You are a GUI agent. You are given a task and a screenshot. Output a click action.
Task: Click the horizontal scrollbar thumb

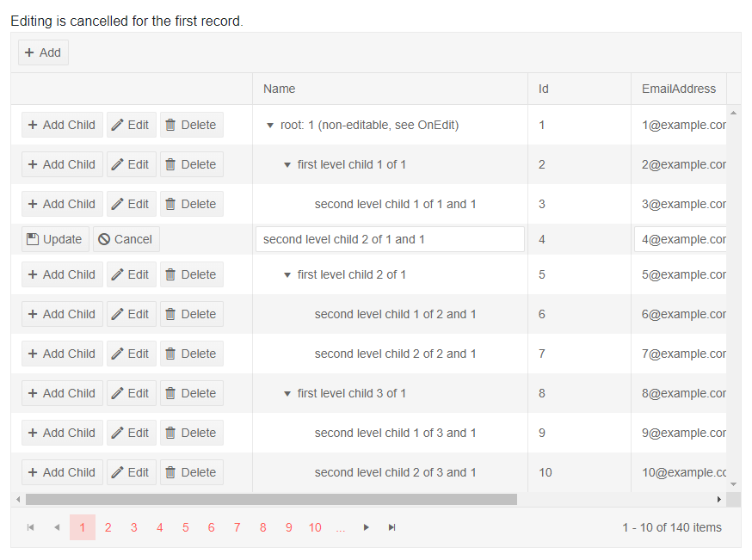pos(271,499)
